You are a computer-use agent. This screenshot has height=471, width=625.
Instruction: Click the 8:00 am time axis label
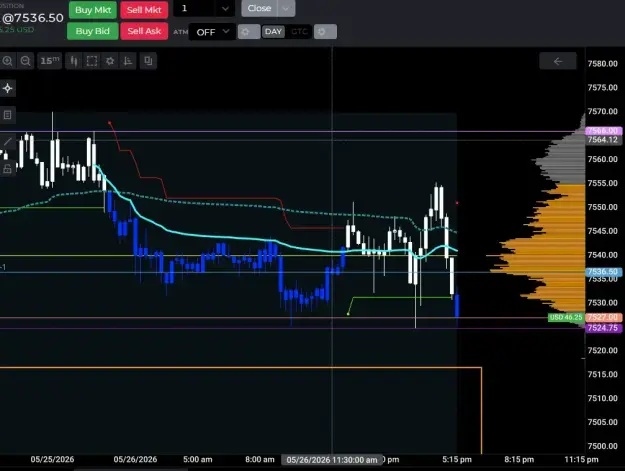[260, 459]
